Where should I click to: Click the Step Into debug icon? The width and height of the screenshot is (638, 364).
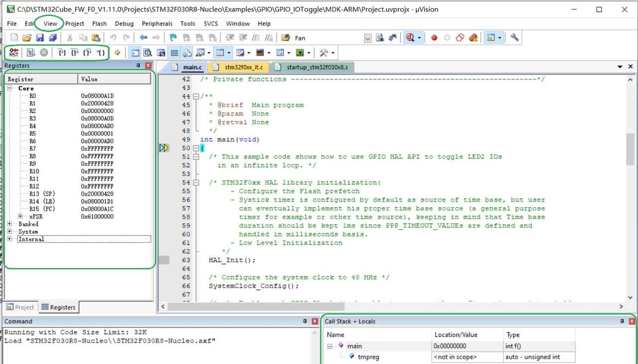coord(62,52)
